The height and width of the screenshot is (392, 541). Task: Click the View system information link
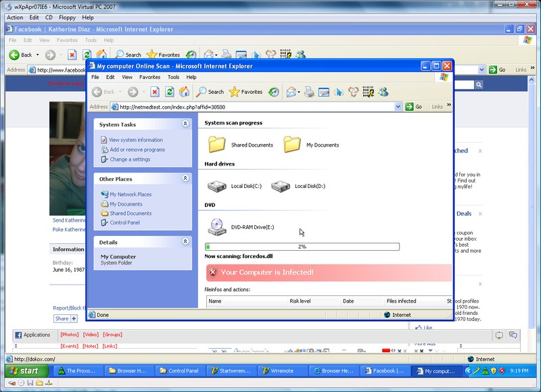(x=135, y=140)
